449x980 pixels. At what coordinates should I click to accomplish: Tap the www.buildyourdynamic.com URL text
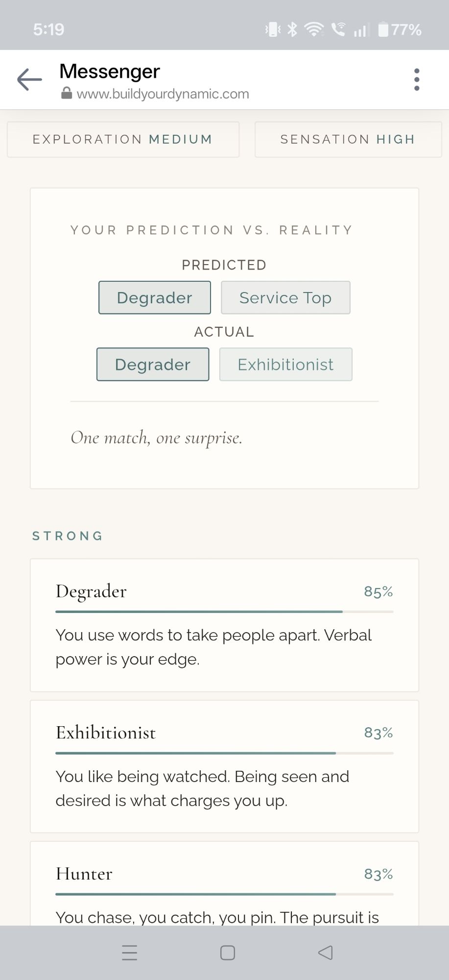pyautogui.click(x=163, y=94)
